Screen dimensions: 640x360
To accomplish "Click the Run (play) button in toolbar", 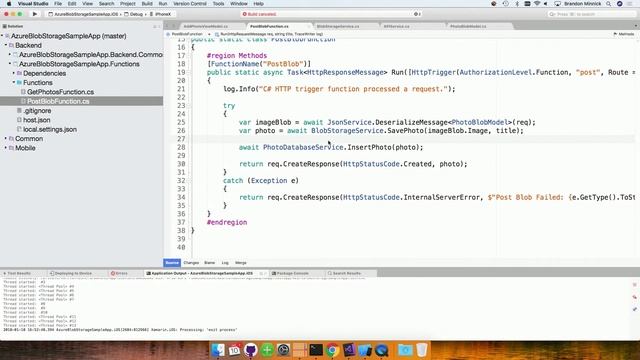I will point(35,14).
